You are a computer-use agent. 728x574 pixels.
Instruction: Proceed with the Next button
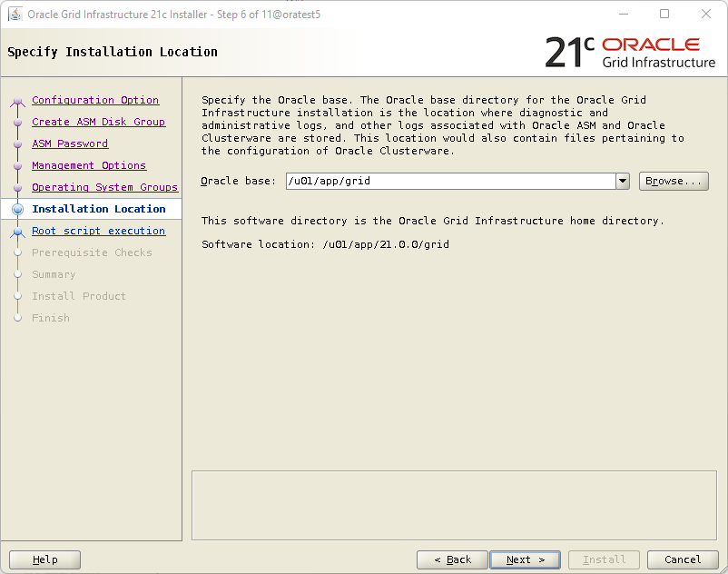point(525,559)
